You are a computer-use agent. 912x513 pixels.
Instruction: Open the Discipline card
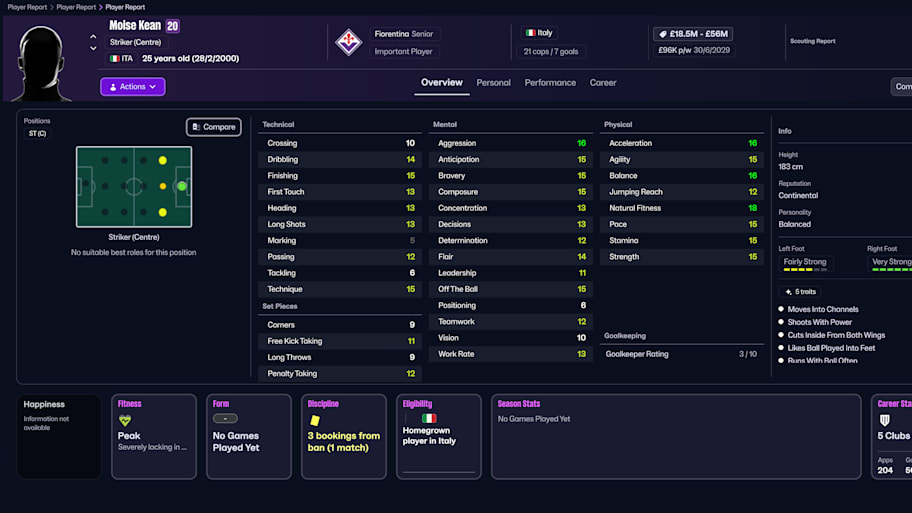tap(344, 437)
